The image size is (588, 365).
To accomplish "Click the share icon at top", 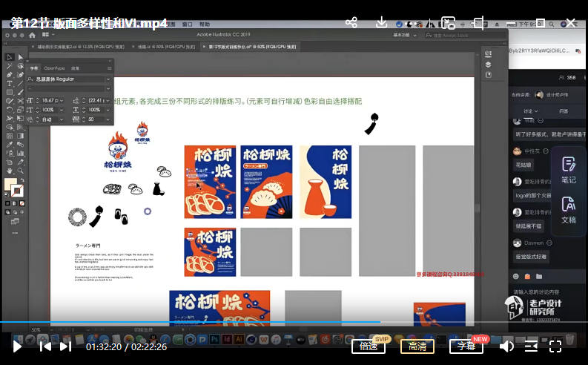I will click(351, 22).
